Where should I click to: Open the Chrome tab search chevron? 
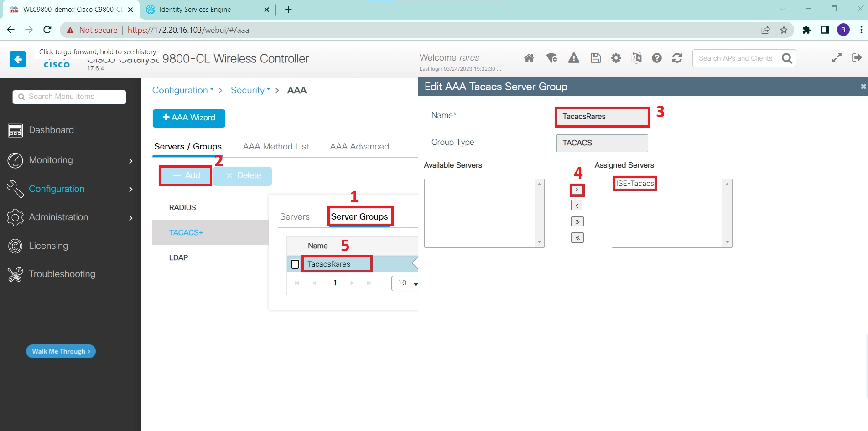(x=782, y=9)
